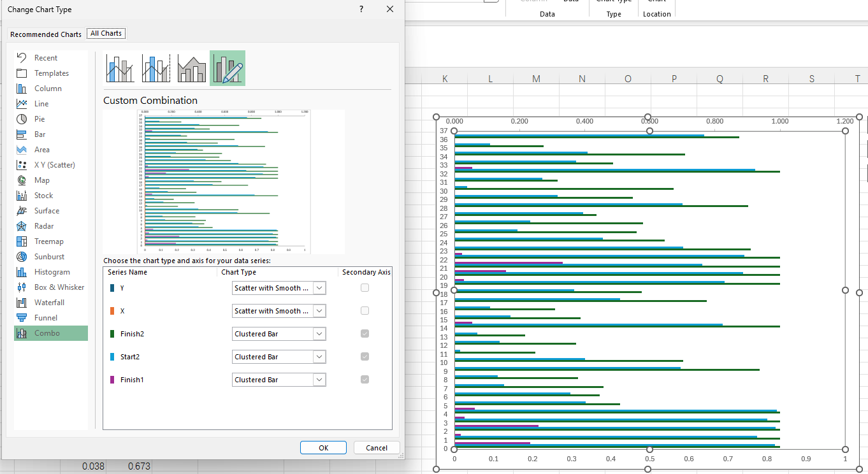Click cell containing 0.673
The width and height of the screenshot is (868, 474).
coord(139,466)
